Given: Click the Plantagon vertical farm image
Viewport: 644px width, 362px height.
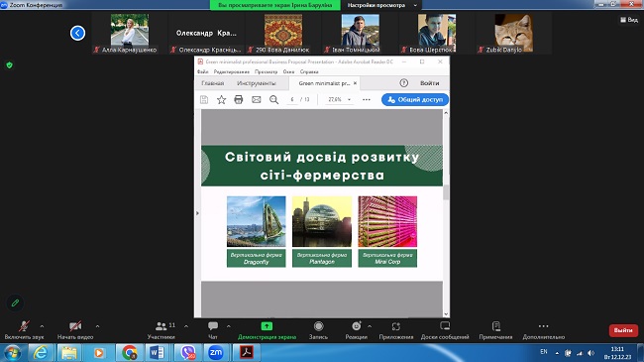Looking at the screenshot, I should [322, 221].
